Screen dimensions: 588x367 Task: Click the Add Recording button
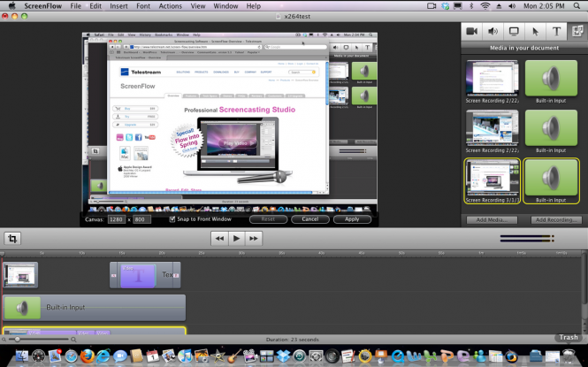pos(556,220)
